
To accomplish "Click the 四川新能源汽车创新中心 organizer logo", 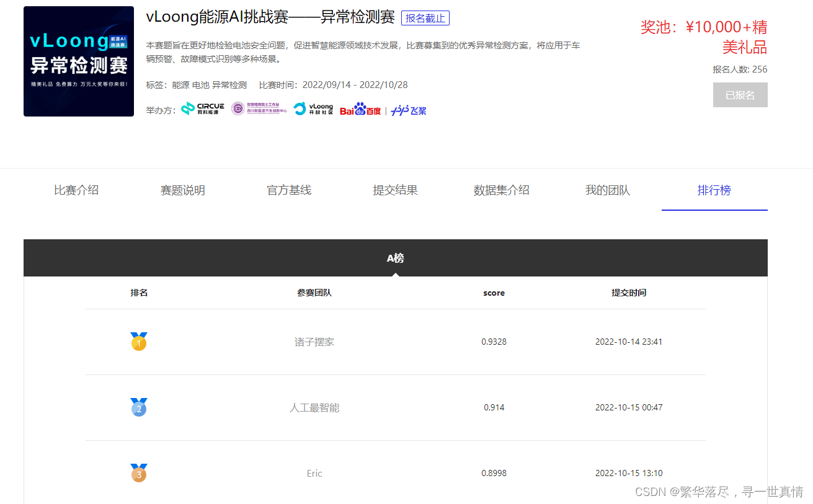I will 259,108.
